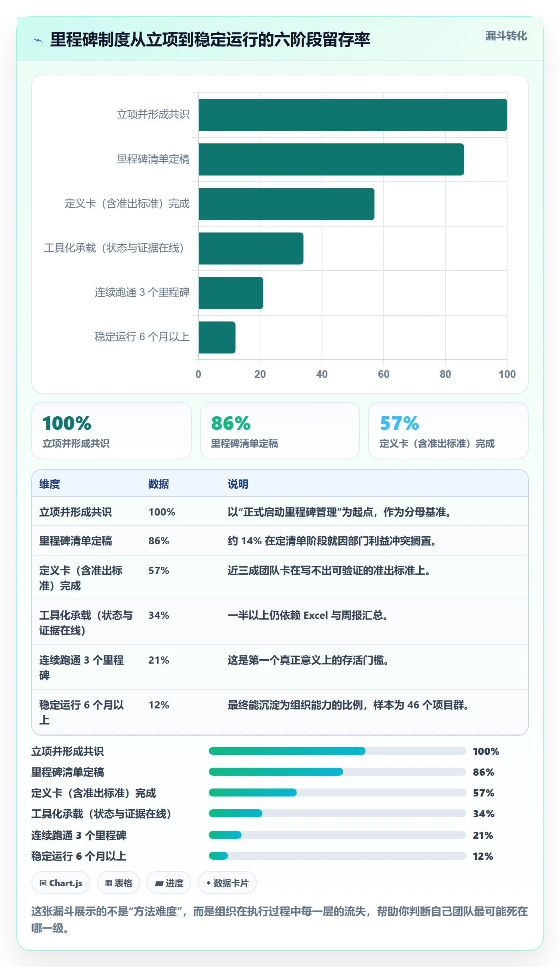The image size is (560, 967).
Task: Select the chart bar for 工具化承载（状态与证据在线）
Action: point(251,248)
